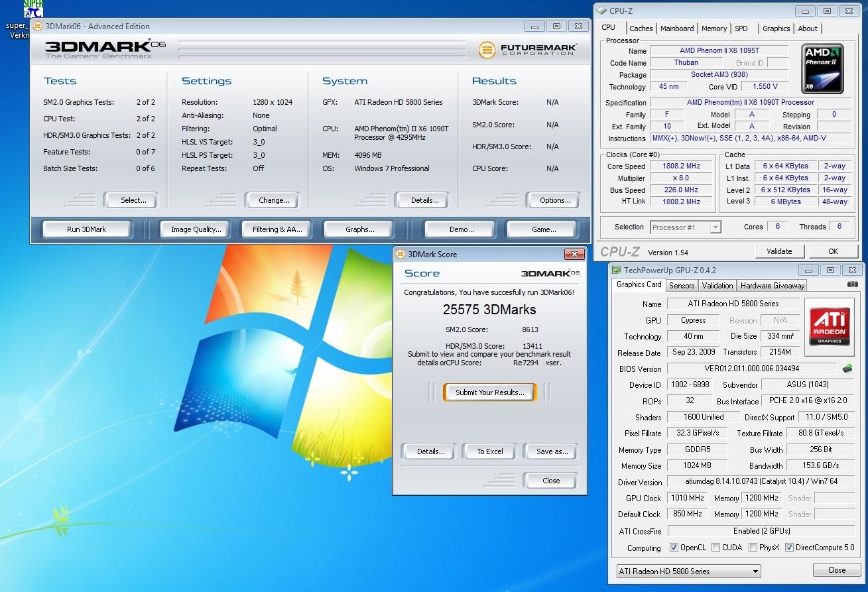Click the Validate button in CPU-Z
The width and height of the screenshot is (868, 592).
coord(779,251)
